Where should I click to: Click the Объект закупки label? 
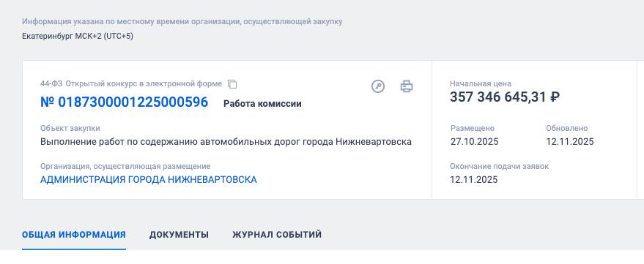(x=70, y=128)
